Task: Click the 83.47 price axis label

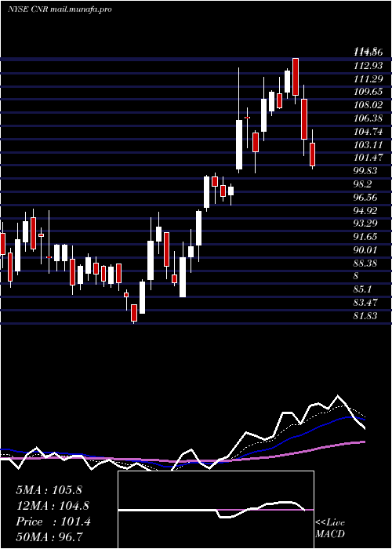Action: coord(366,303)
